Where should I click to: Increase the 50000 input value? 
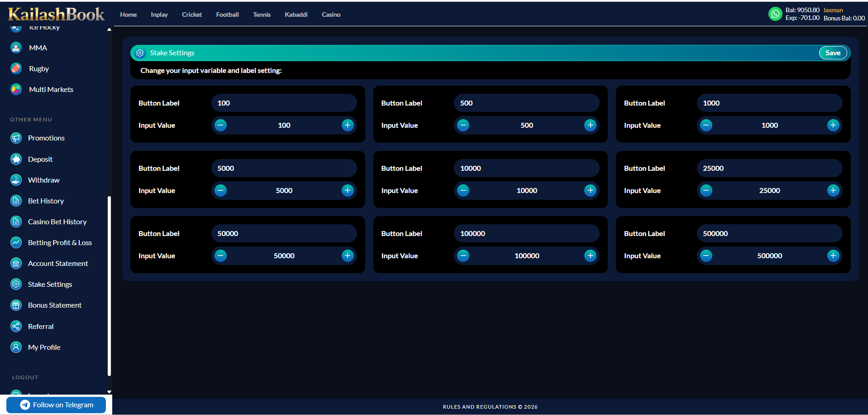point(348,256)
